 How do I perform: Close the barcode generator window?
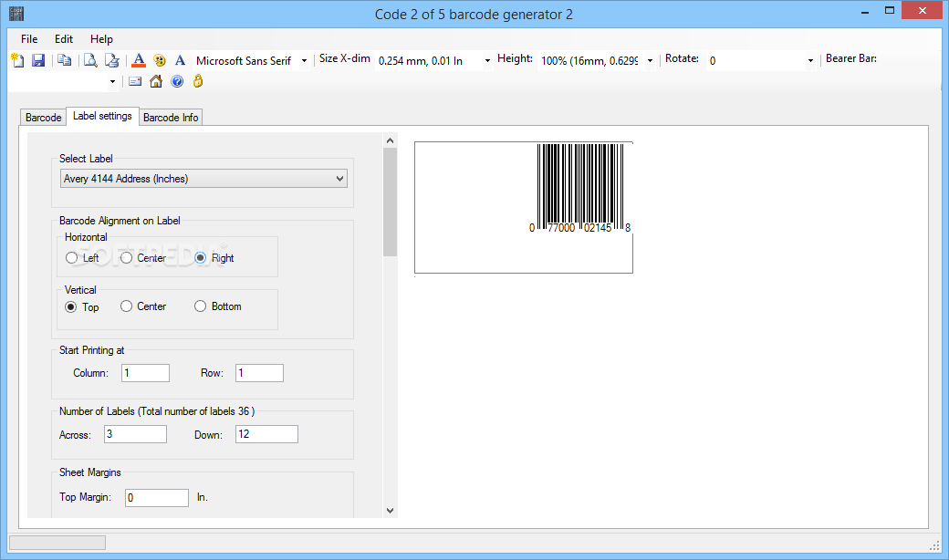(x=923, y=10)
